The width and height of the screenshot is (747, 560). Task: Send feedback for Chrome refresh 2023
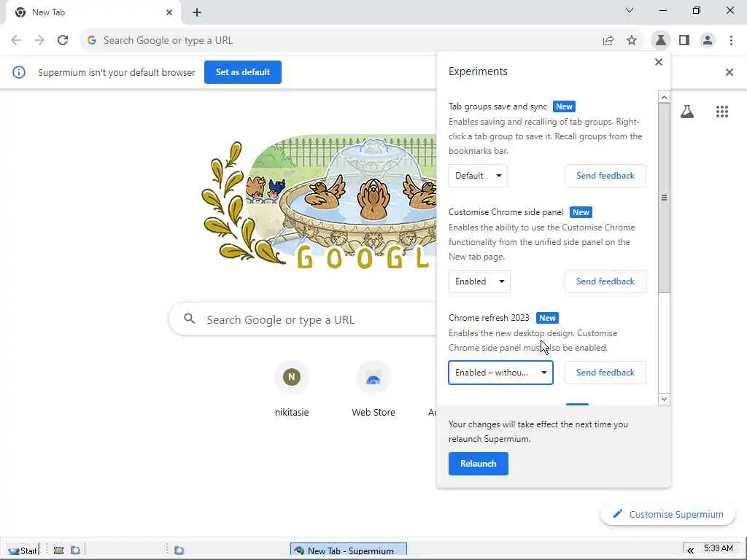[x=605, y=373]
